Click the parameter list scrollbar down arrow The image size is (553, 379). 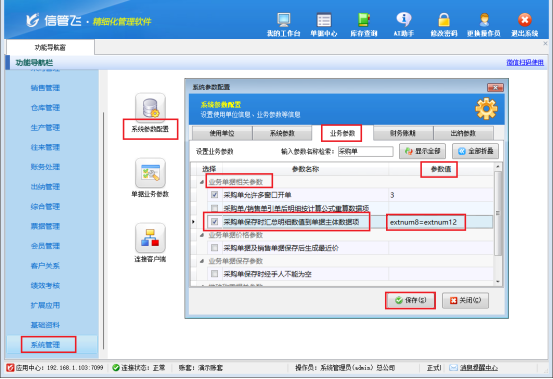498,281
